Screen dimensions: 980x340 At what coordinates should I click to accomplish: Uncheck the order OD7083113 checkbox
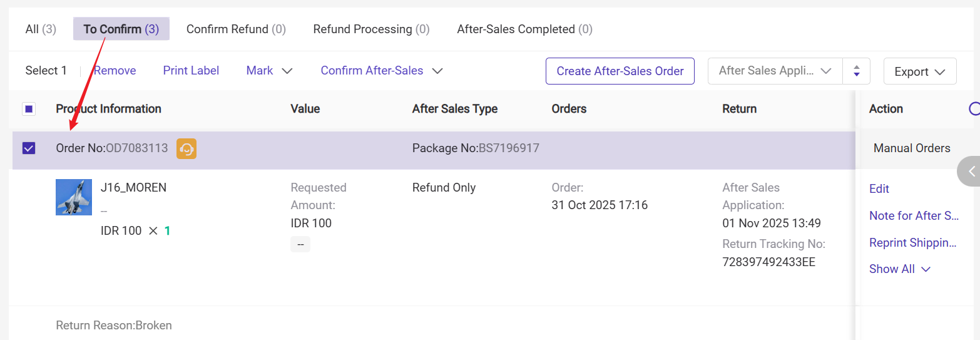pyautogui.click(x=29, y=148)
